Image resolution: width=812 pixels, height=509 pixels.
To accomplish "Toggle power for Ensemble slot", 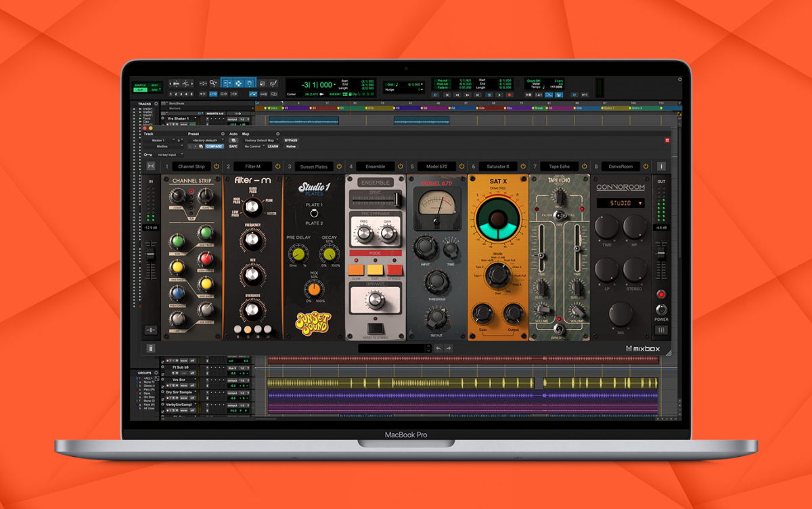I will (x=401, y=166).
